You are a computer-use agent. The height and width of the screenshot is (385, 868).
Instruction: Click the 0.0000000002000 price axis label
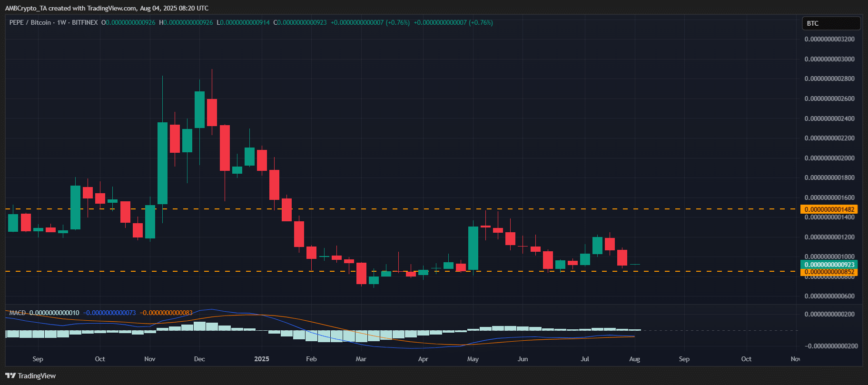(829, 158)
